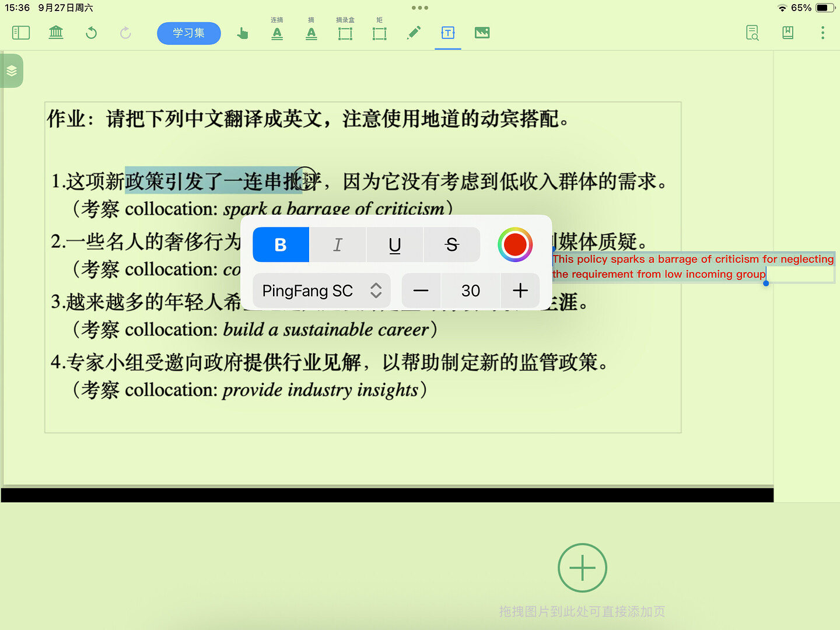Toggle Strikethrough formatting

pyautogui.click(x=452, y=245)
